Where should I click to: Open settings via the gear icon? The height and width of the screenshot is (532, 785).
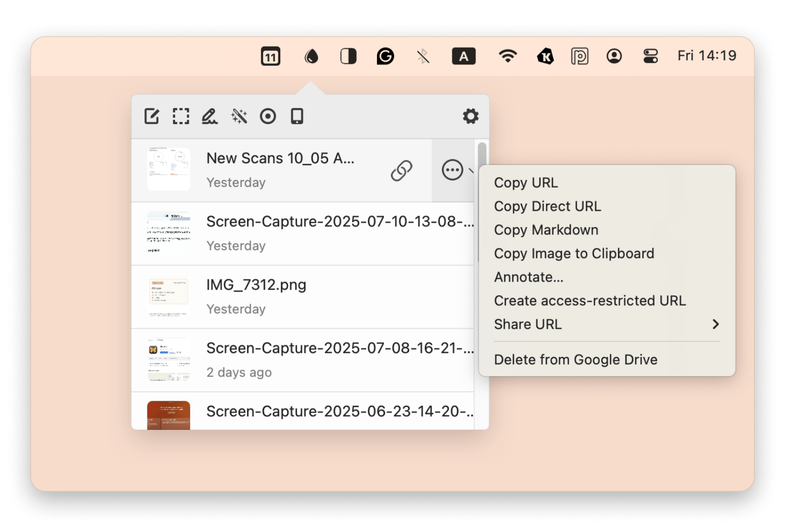pyautogui.click(x=470, y=116)
